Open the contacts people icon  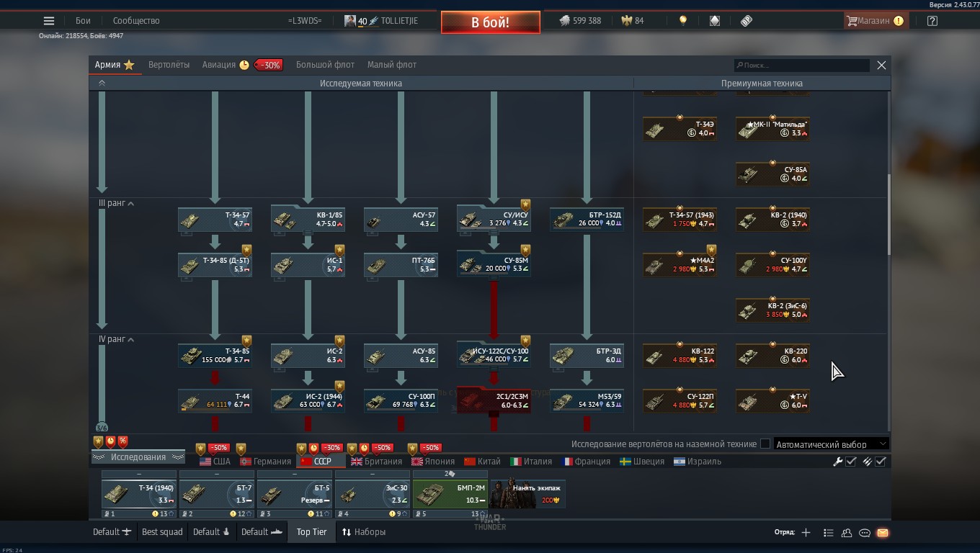(847, 533)
